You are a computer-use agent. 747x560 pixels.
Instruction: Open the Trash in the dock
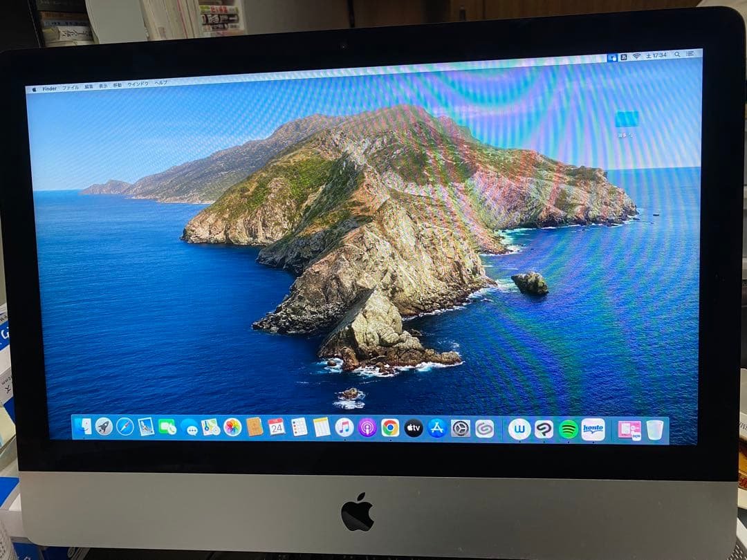(x=654, y=430)
